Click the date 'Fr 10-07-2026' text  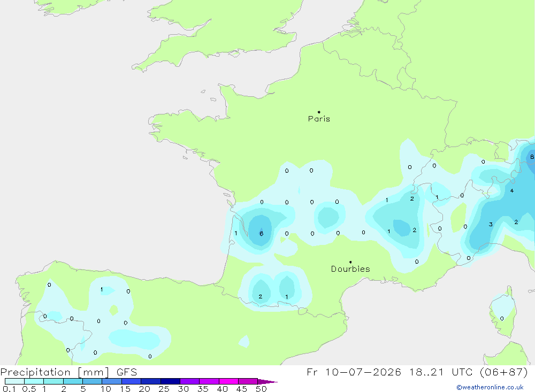click(x=354, y=372)
